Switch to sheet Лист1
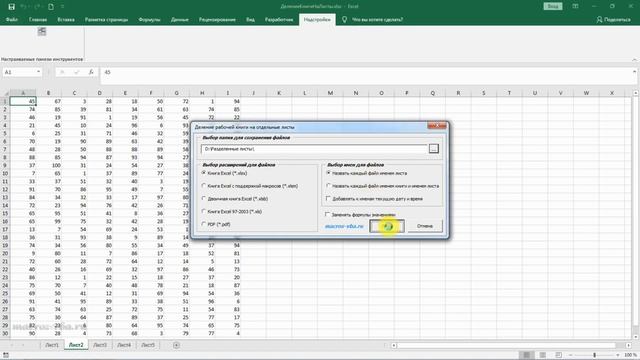Viewport: 640px width, 360px height. point(52,345)
